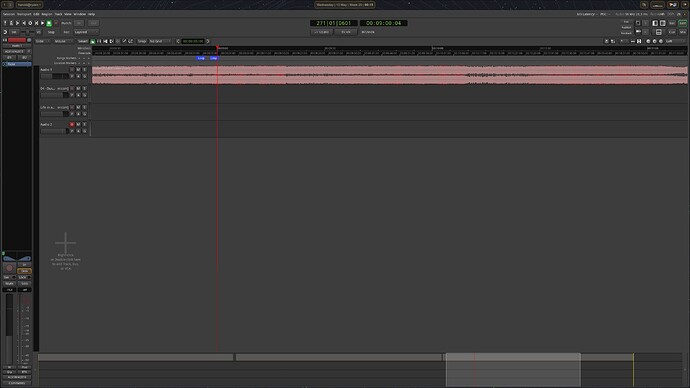Screen dimensions: 690x388
Task: Switch to the Cue window button
Action: pos(672,32)
